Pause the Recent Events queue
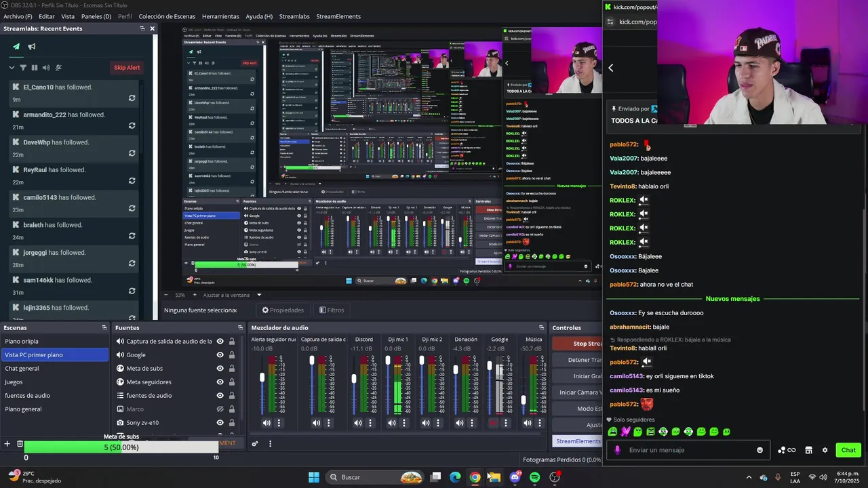The height and width of the screenshot is (488, 868). 35,68
